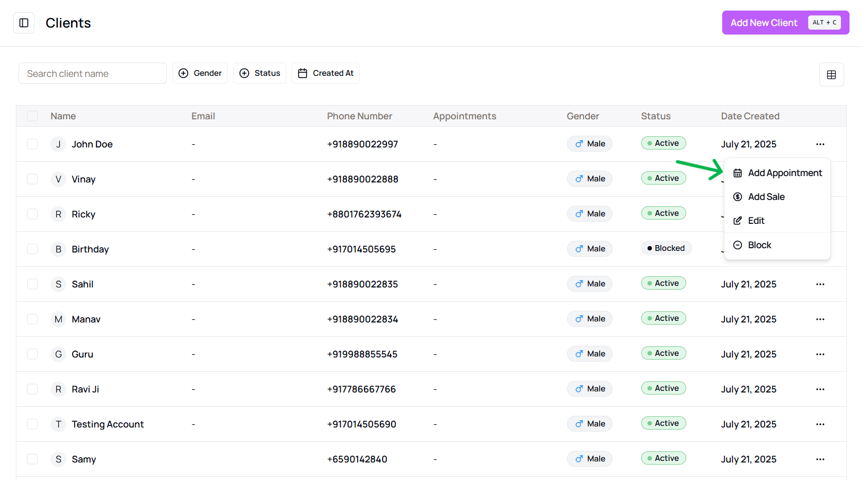
Task: Open the Created At date filter
Action: (x=325, y=73)
